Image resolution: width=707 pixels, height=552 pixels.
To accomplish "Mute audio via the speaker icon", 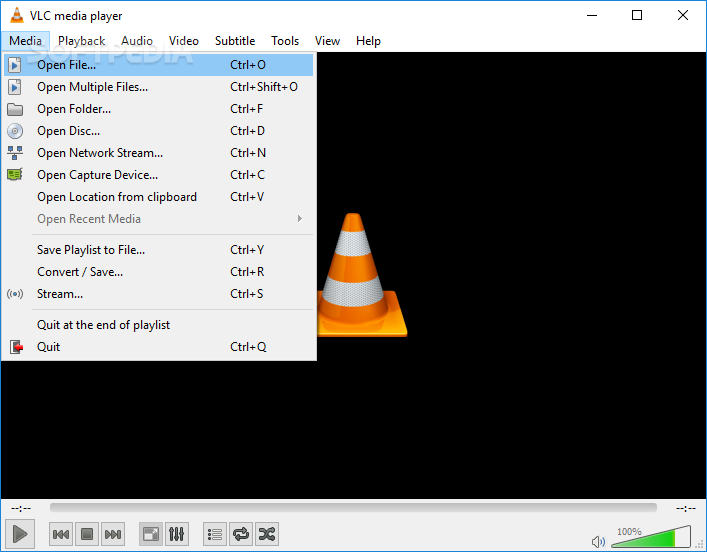I will pyautogui.click(x=598, y=541).
